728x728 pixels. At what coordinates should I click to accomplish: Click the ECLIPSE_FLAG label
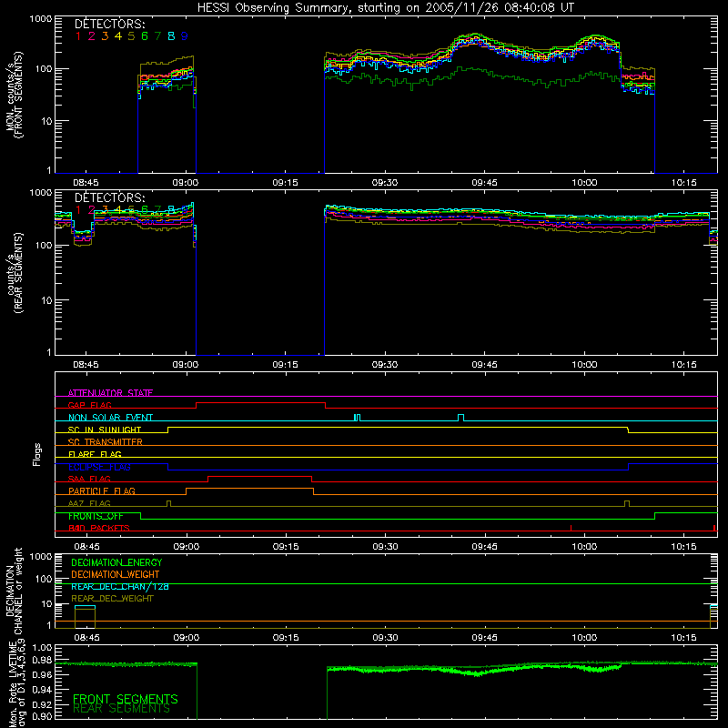point(99,467)
